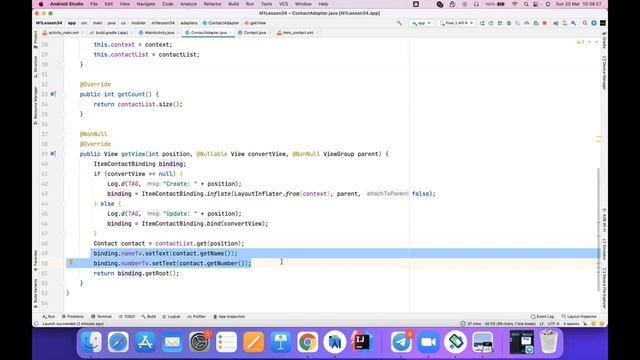Image resolution: width=640 pixels, height=360 pixels.
Task: Open the app run configuration dropdown
Action: tap(421, 23)
